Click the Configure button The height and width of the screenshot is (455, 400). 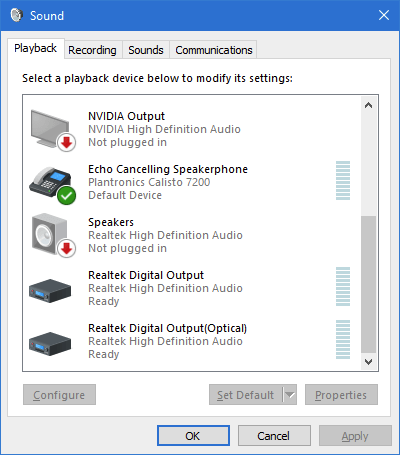pyautogui.click(x=59, y=395)
